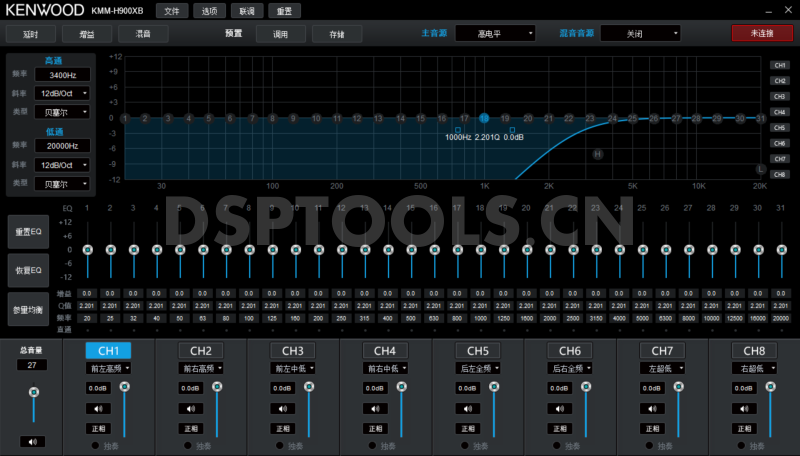
Task: Toggle solo for channel CH5
Action: pyautogui.click(x=463, y=445)
